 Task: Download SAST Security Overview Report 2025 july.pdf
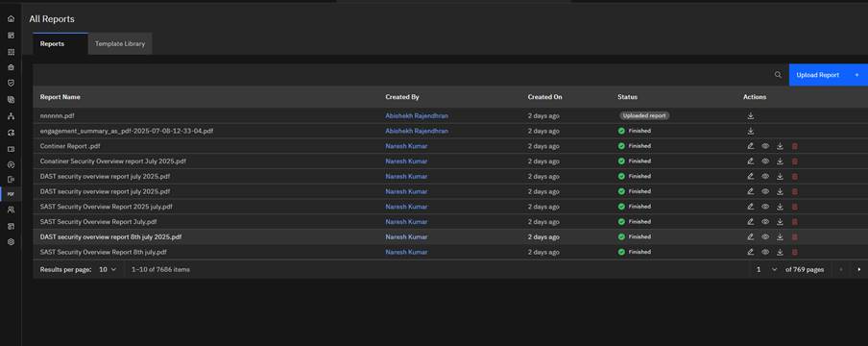[780, 207]
